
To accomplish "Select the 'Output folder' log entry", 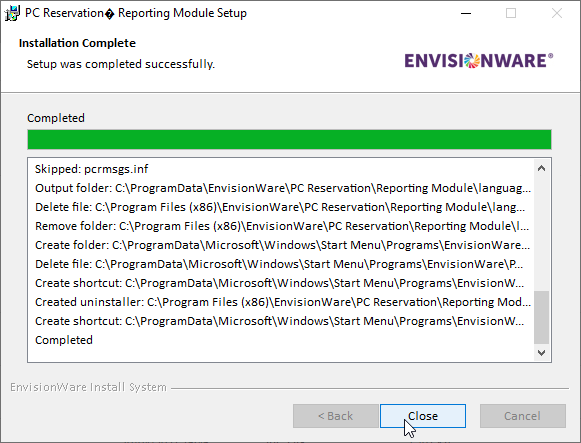I will 283,188.
